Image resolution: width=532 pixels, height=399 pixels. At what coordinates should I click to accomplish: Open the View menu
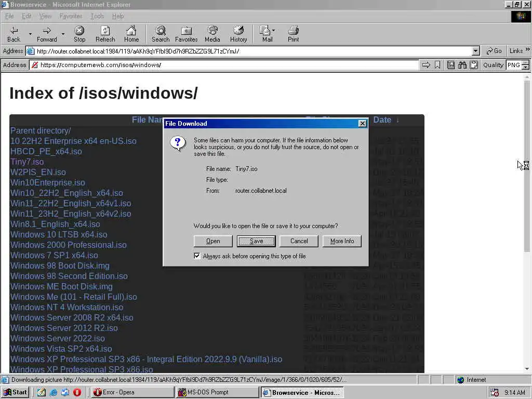pos(45,16)
